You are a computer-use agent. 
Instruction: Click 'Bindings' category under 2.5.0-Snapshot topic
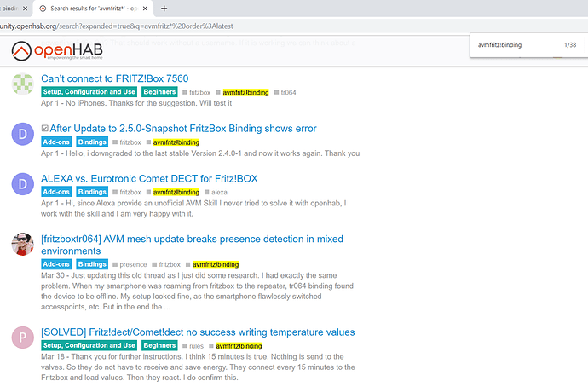pos(92,142)
